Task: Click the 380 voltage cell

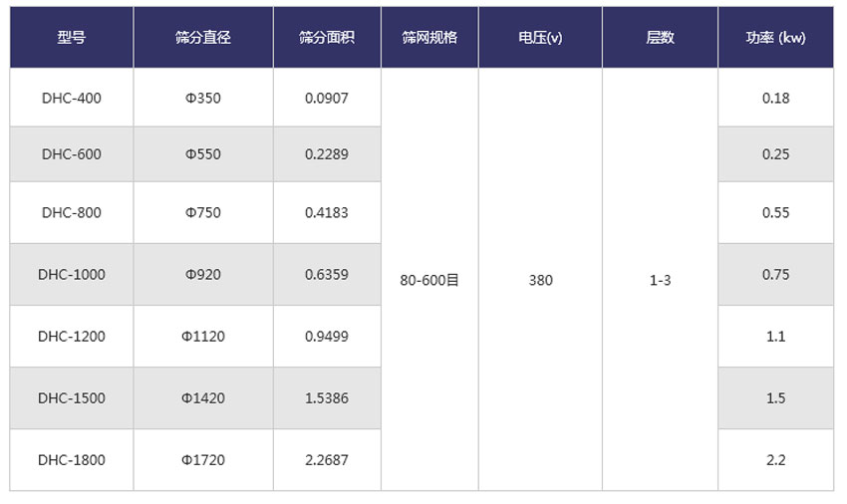Action: 540,280
